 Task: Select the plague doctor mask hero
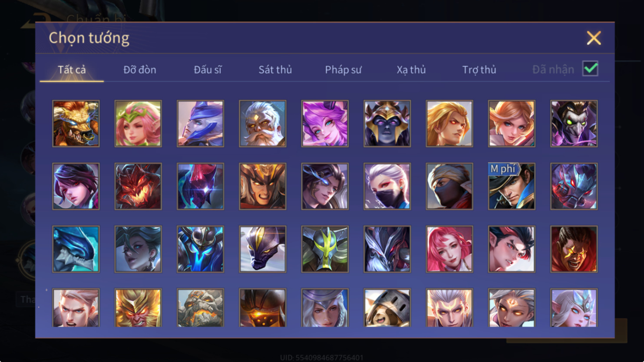(x=574, y=124)
